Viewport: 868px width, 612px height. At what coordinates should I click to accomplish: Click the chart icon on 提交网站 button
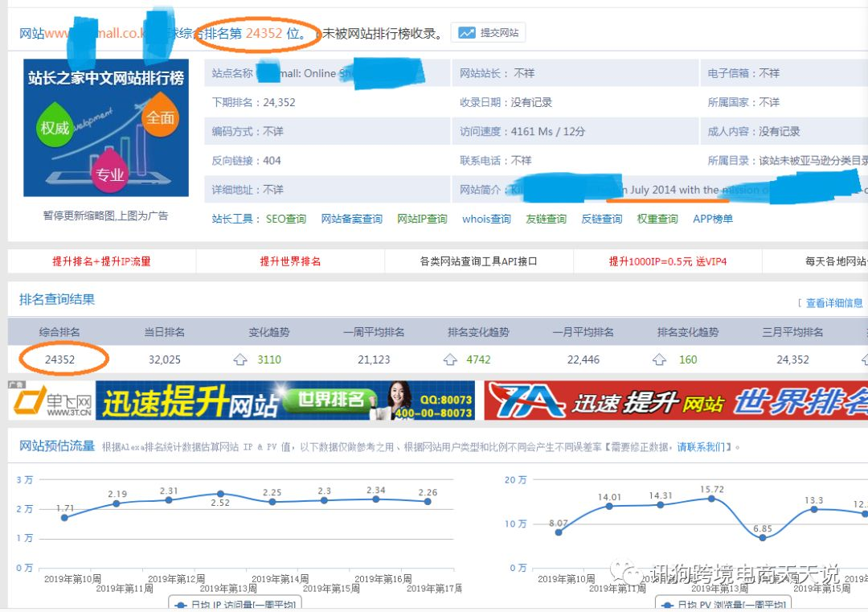coord(467,33)
